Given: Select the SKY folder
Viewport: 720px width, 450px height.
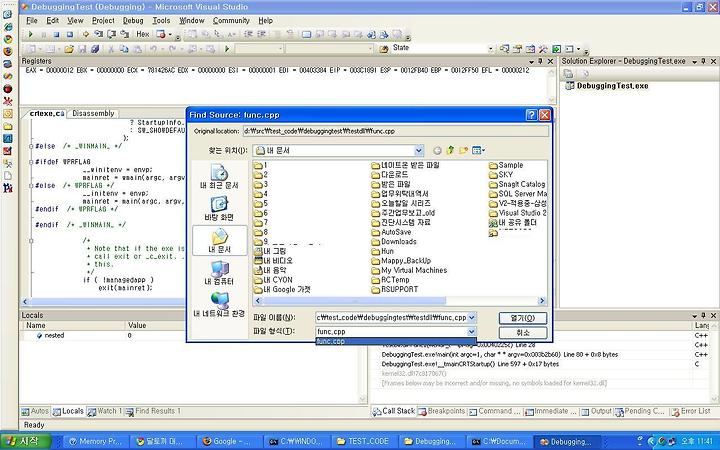Looking at the screenshot, I should (501, 175).
